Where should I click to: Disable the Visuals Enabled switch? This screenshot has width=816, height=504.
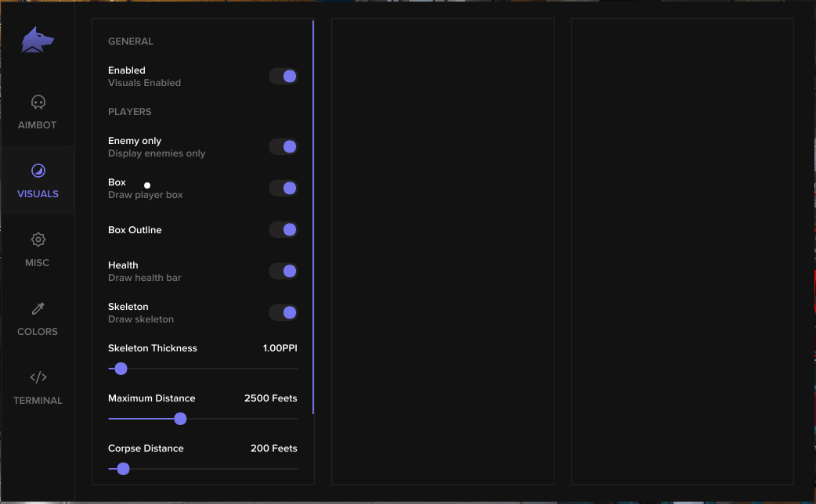pyautogui.click(x=283, y=76)
